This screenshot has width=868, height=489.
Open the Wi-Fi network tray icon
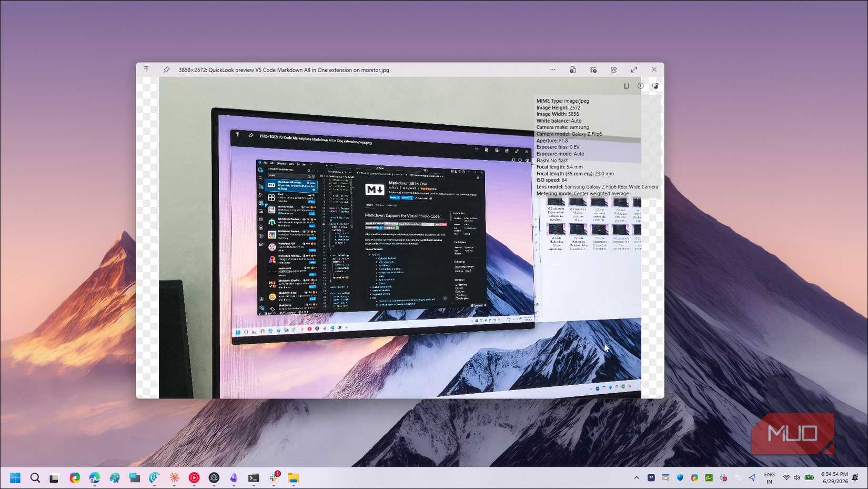click(x=786, y=478)
